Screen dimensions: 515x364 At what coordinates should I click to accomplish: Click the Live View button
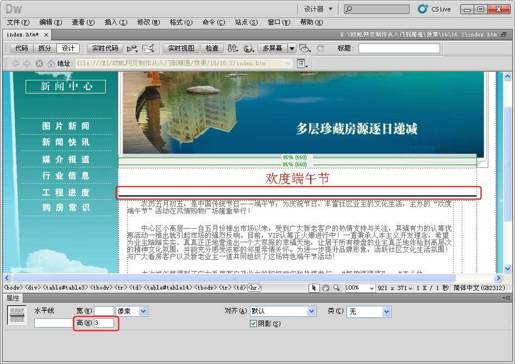coord(181,48)
